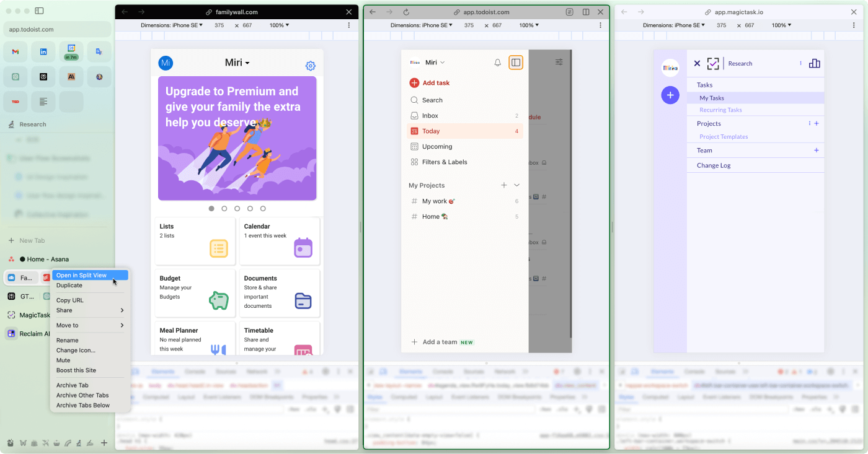Select the last carousel dot in FamilyWall

[x=263, y=209]
